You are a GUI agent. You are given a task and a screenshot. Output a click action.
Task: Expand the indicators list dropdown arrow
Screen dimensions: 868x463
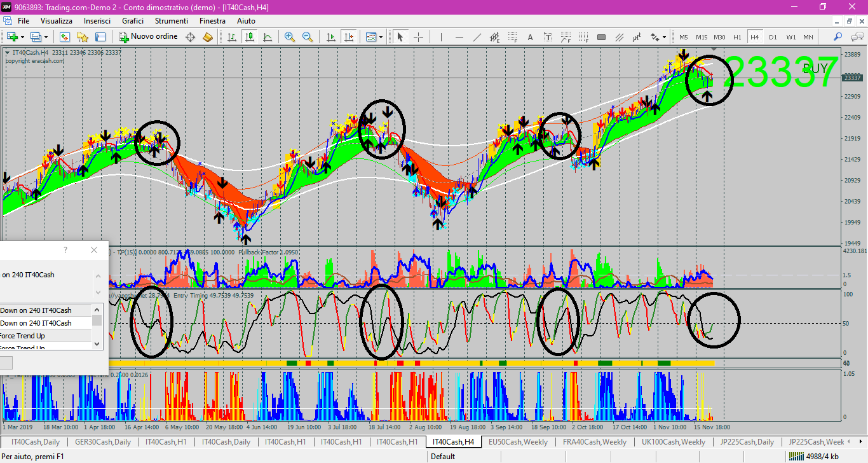(381, 37)
